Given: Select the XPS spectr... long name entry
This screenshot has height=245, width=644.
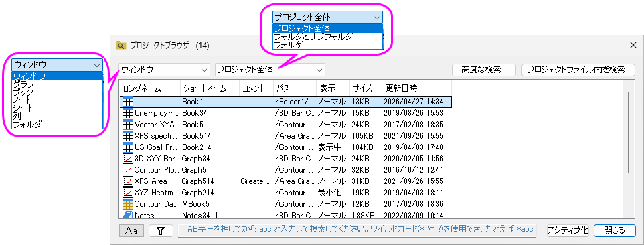Looking at the screenshot, I should coord(157,136).
